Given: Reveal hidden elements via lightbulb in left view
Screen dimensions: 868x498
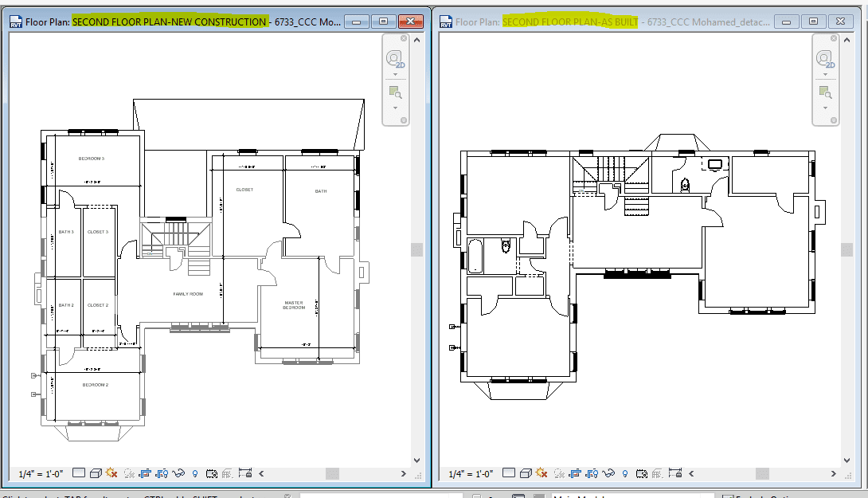Looking at the screenshot, I should click(195, 473).
